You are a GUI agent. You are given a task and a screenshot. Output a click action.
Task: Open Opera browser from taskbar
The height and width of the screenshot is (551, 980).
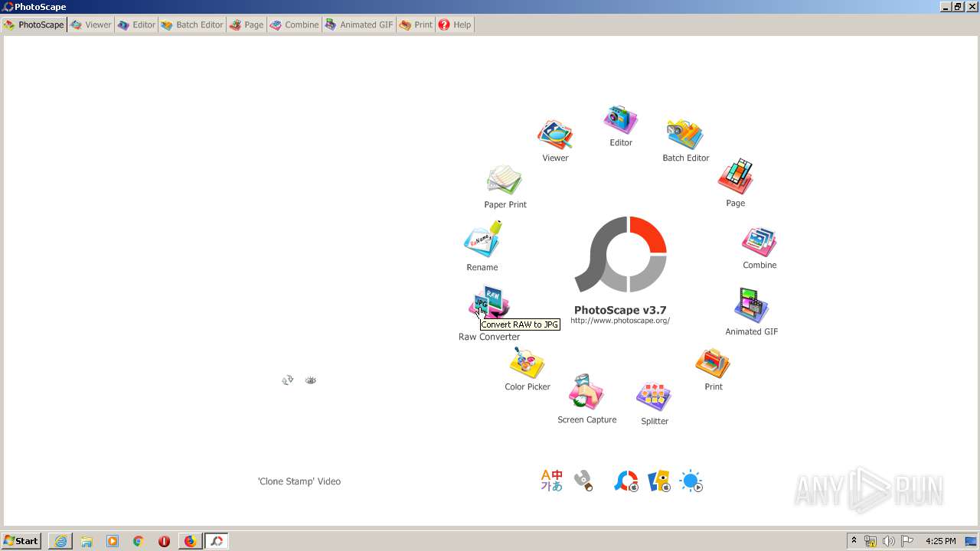[x=164, y=541]
